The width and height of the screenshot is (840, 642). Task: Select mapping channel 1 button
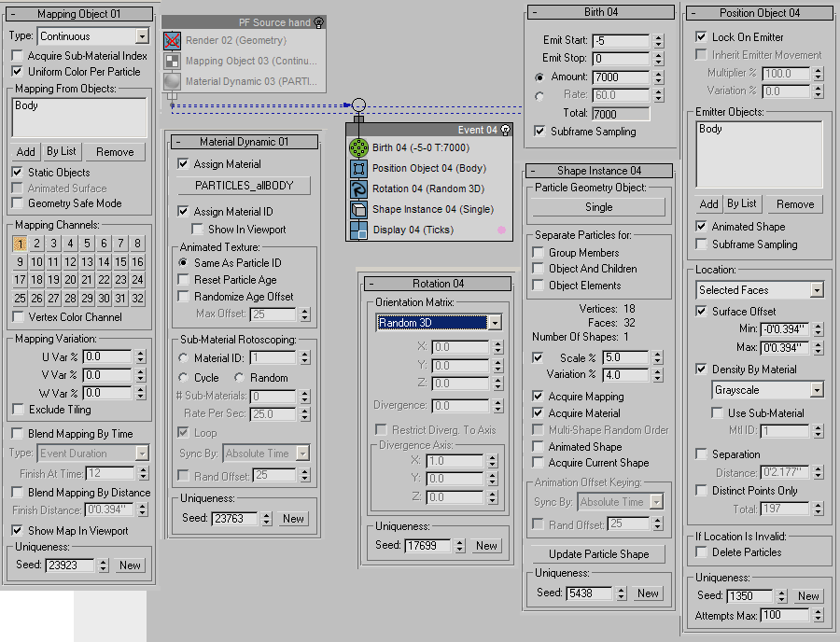(20, 244)
